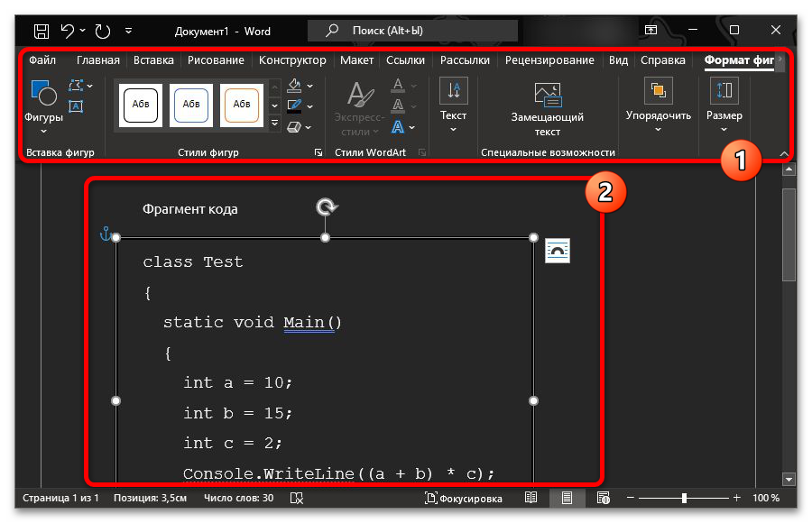
Task: Apply orange-outline shape style Абв
Action: point(241,106)
